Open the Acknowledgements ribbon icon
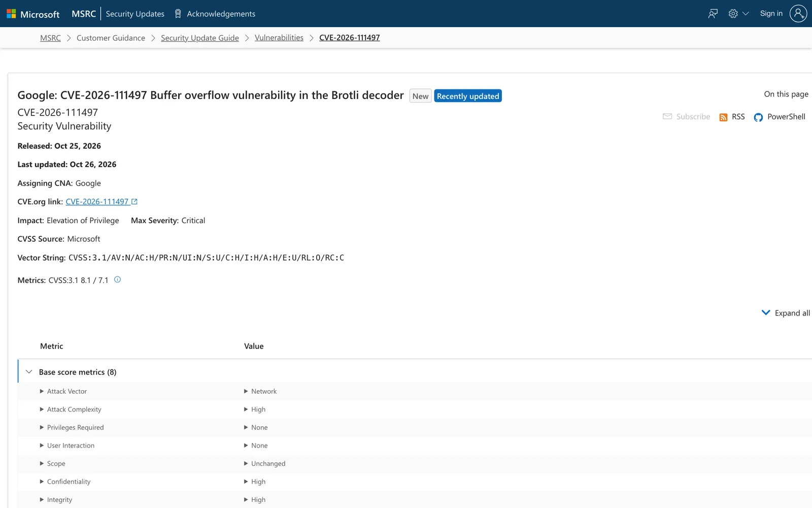 (178, 14)
